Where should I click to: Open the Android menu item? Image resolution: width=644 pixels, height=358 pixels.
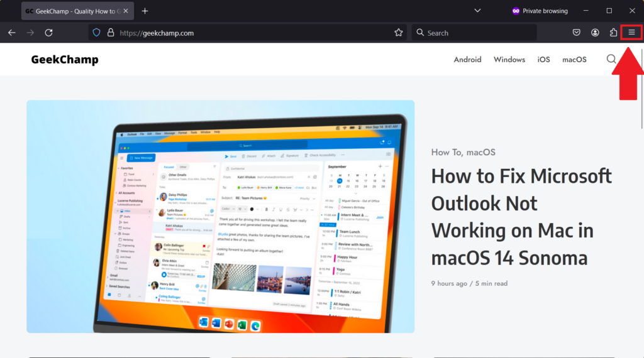click(x=467, y=60)
